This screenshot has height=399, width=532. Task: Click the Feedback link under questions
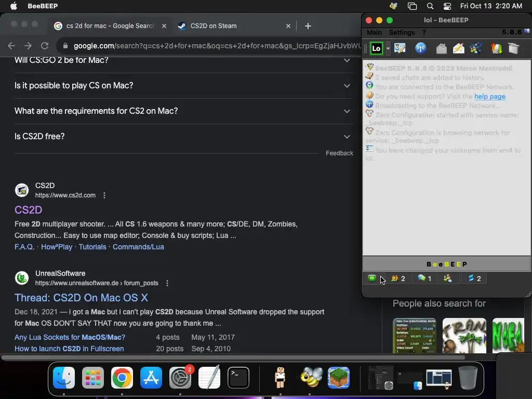click(339, 153)
